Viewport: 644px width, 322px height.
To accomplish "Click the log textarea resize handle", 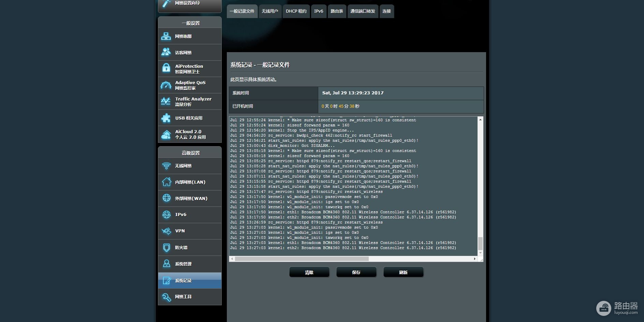I will coord(481,260).
